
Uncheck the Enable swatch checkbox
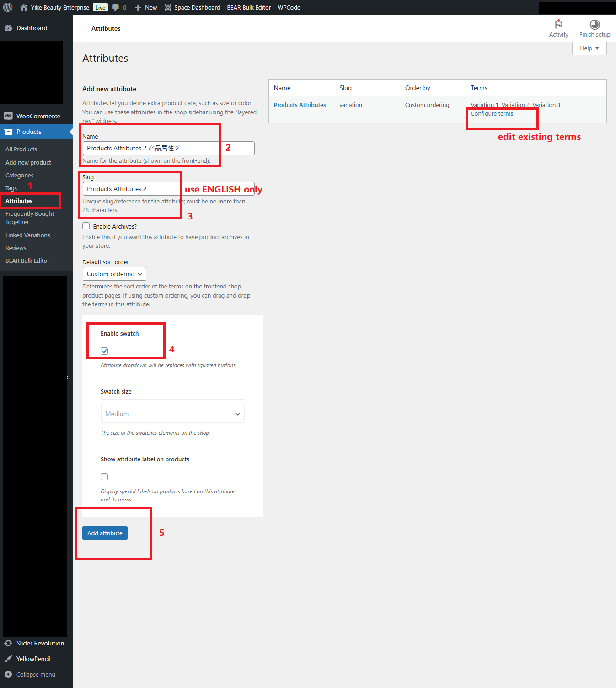[104, 351]
